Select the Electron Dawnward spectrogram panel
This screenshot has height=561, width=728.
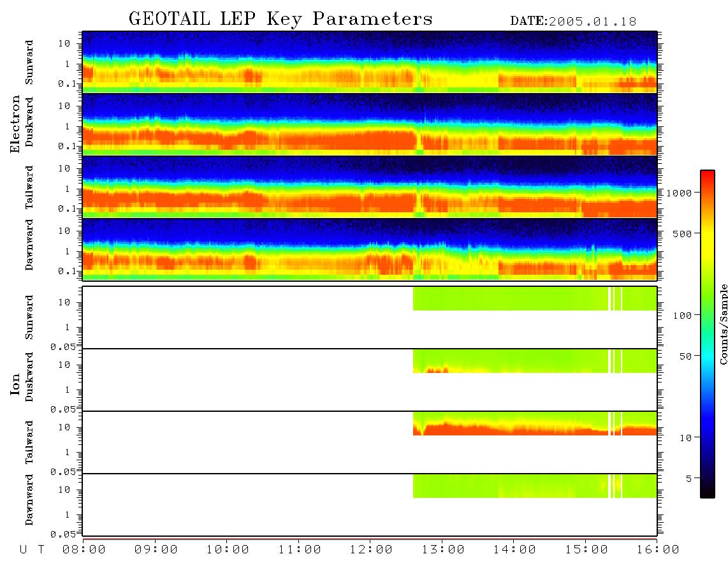coord(370,249)
